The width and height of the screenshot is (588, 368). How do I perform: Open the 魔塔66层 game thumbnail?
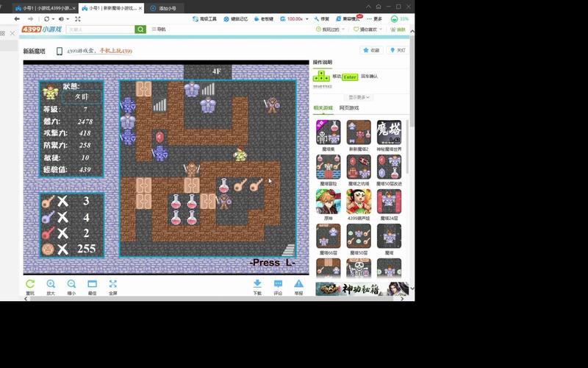[x=329, y=236]
